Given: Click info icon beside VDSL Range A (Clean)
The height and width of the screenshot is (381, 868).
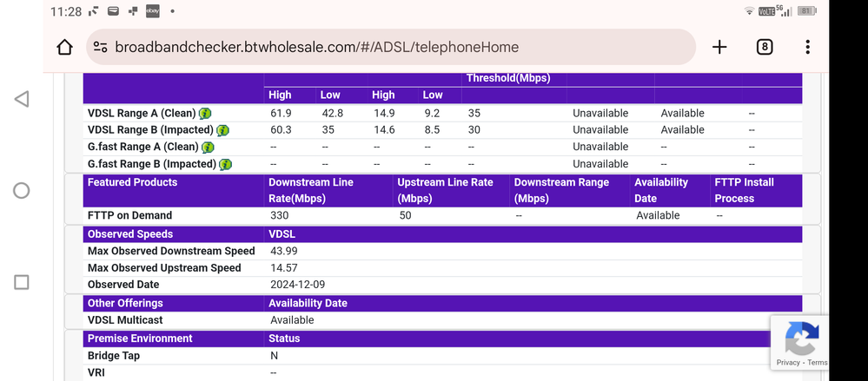Looking at the screenshot, I should (205, 114).
